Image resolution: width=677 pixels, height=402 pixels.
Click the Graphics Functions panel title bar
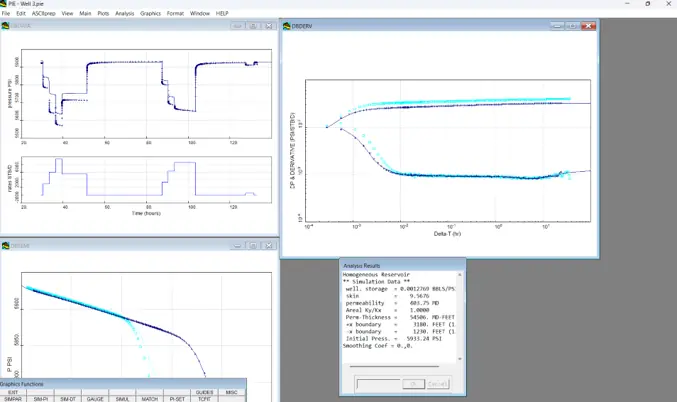point(123,384)
